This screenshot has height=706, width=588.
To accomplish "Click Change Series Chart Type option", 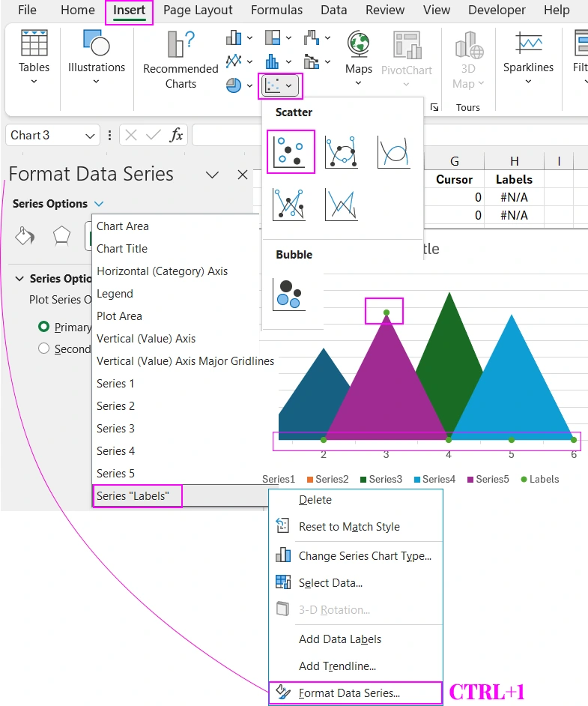I will point(365,556).
